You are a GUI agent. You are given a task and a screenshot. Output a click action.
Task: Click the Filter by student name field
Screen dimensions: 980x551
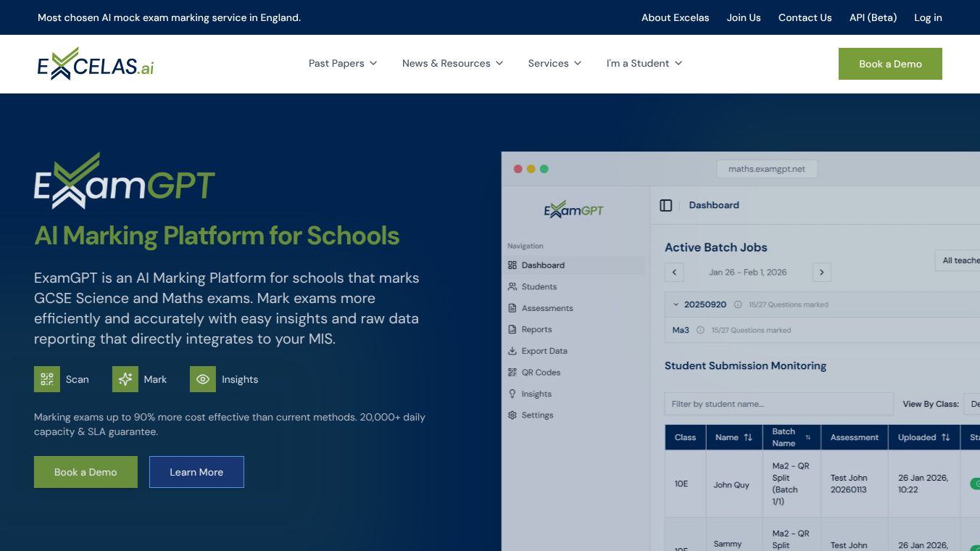(x=778, y=404)
